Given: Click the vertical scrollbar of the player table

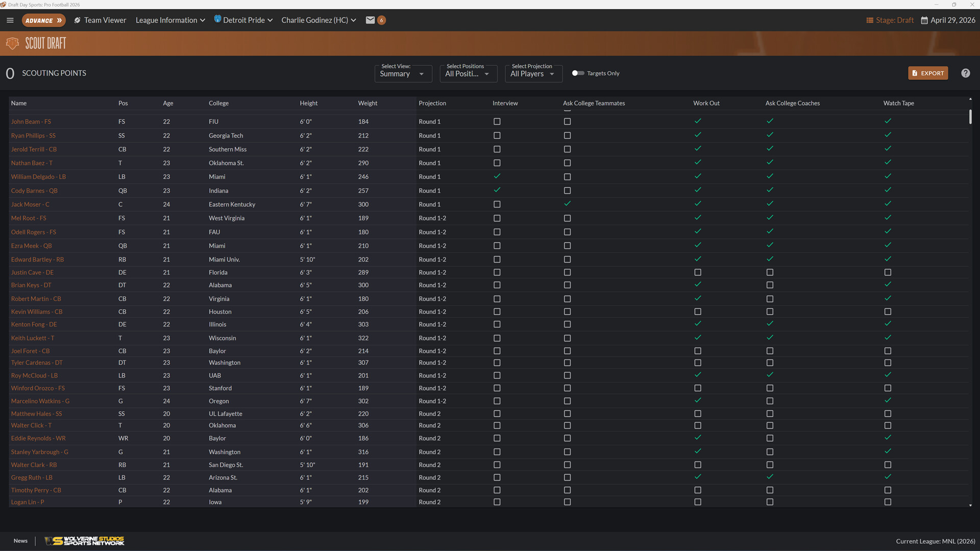Looking at the screenshot, I should coord(971,117).
